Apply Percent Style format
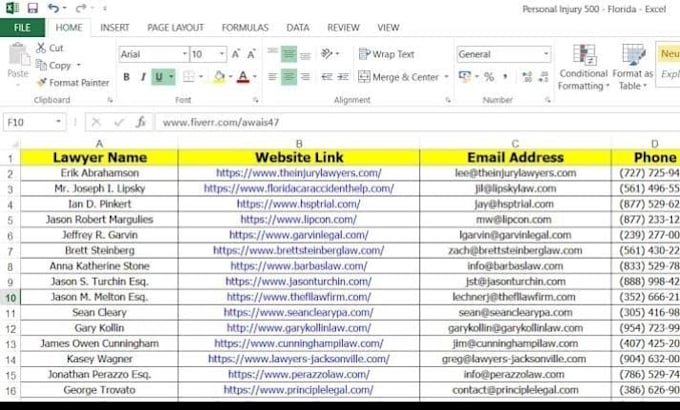 489,77
